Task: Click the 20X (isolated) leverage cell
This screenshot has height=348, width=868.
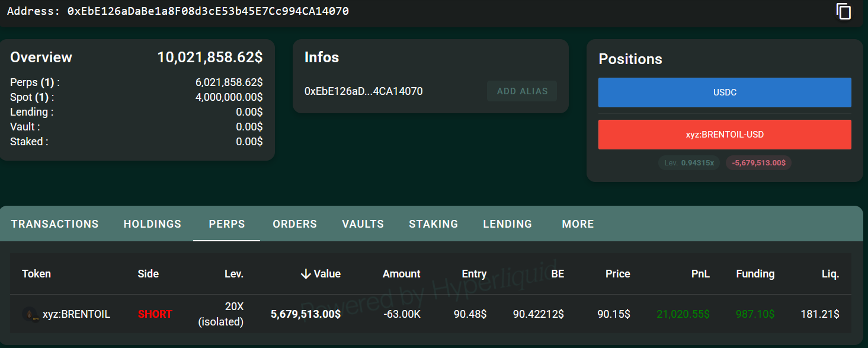Action: (221, 314)
